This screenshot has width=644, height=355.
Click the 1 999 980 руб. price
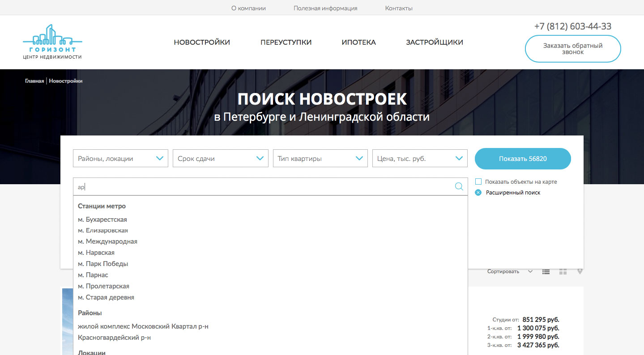click(538, 337)
